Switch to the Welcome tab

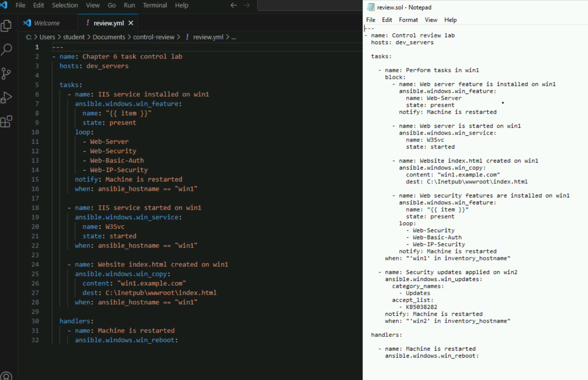pos(46,23)
